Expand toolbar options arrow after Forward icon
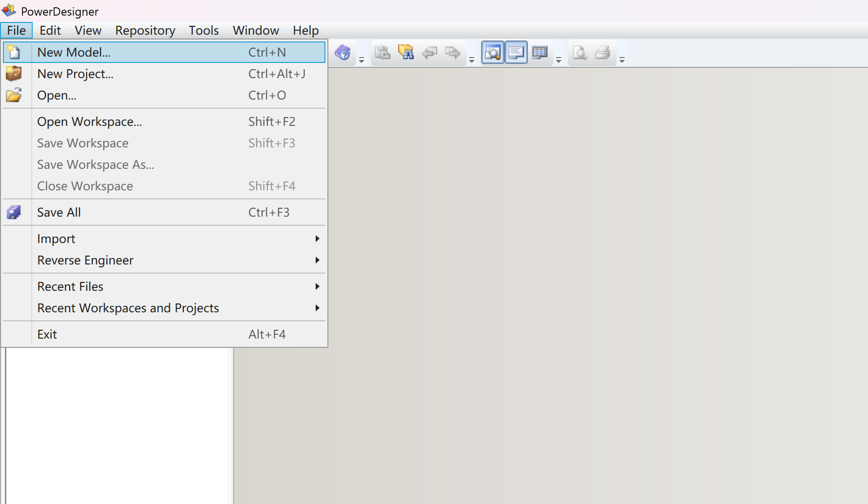The height and width of the screenshot is (504, 868). pos(472,60)
